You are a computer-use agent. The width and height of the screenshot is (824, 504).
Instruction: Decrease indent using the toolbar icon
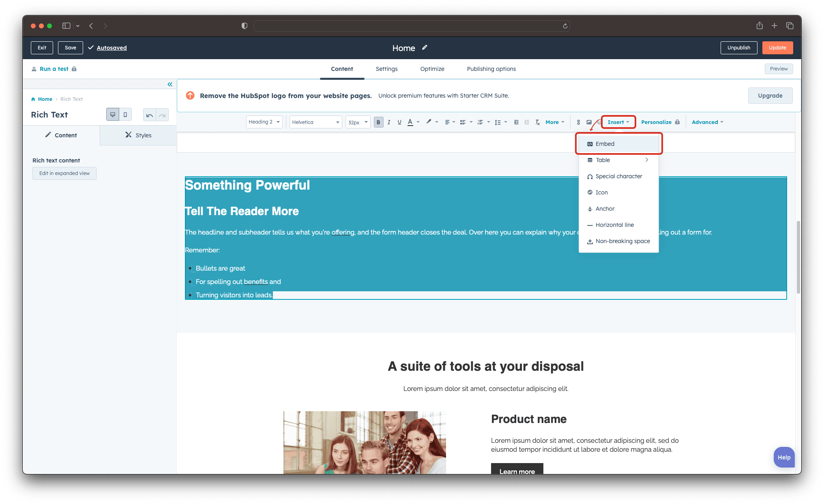point(516,122)
